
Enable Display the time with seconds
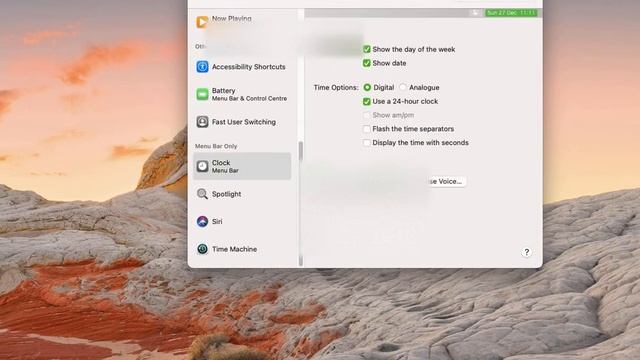[x=367, y=143]
